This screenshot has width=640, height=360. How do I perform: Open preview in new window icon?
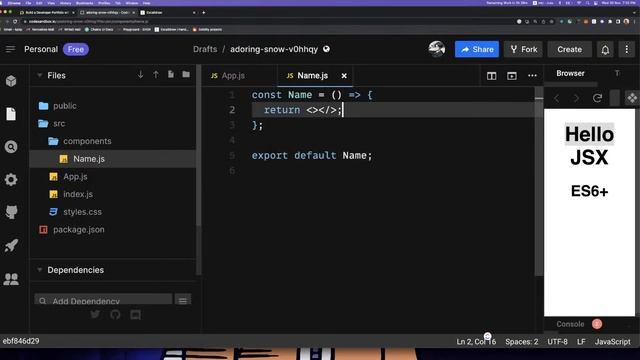tap(631, 98)
